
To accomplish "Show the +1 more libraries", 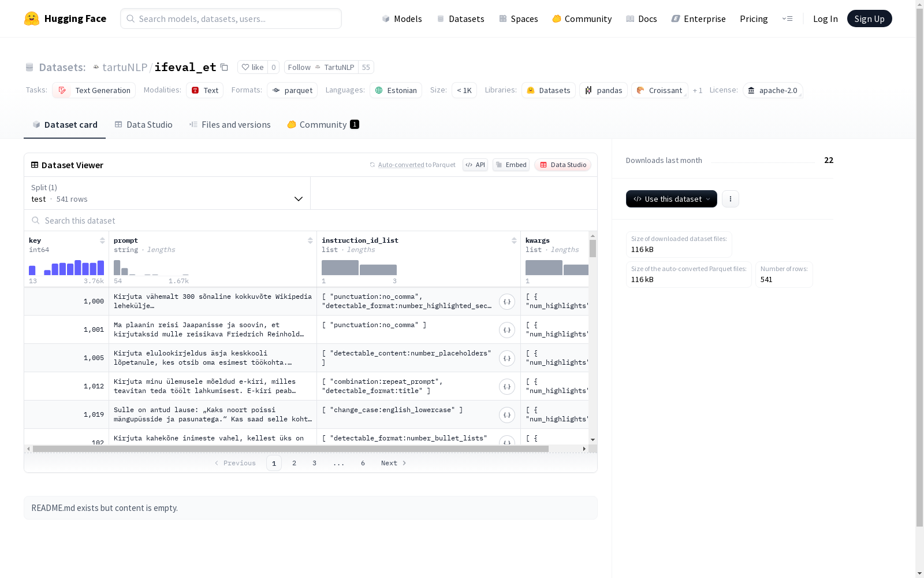I will coord(698,90).
